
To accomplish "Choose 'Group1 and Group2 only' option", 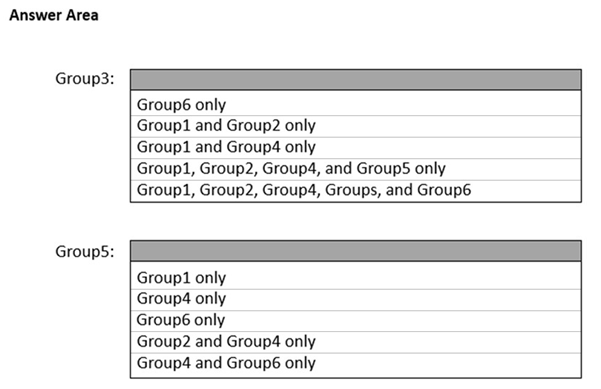I will [x=356, y=126].
